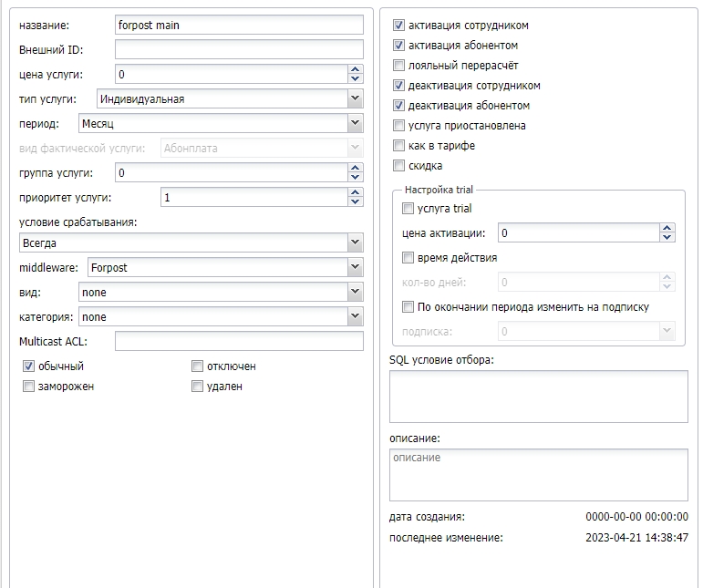Enable the скидка checkbox
The height and width of the screenshot is (588, 703).
pyautogui.click(x=398, y=166)
